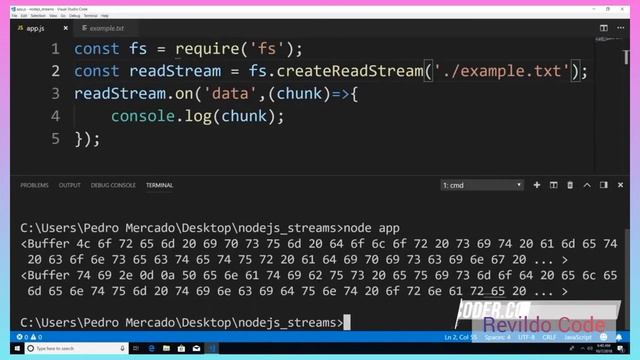Open Windows Action Center icon

click(621, 349)
